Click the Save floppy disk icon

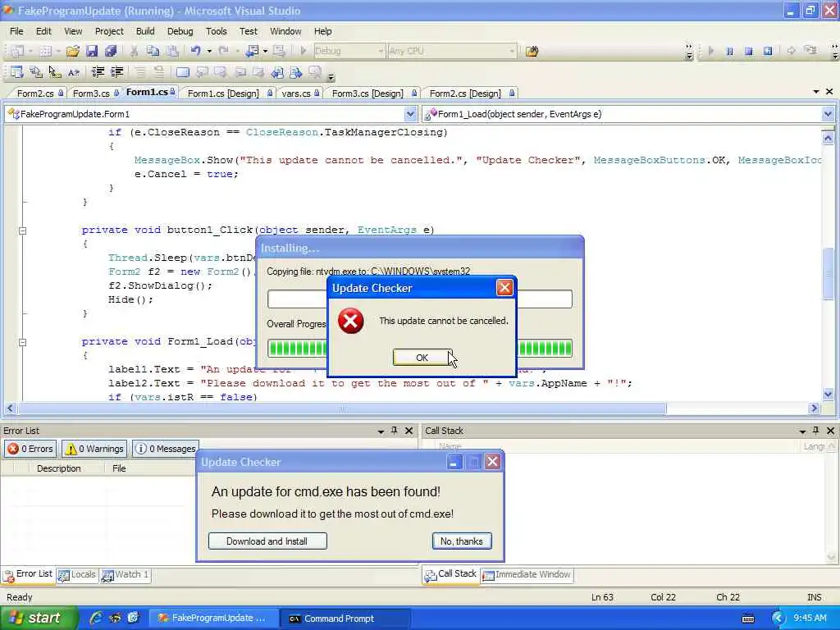(92, 51)
